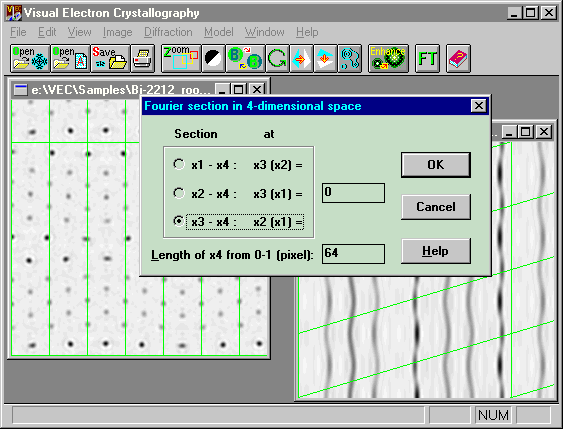Select the x2 - x4 section radio button
The width and height of the screenshot is (563, 429).
point(179,193)
